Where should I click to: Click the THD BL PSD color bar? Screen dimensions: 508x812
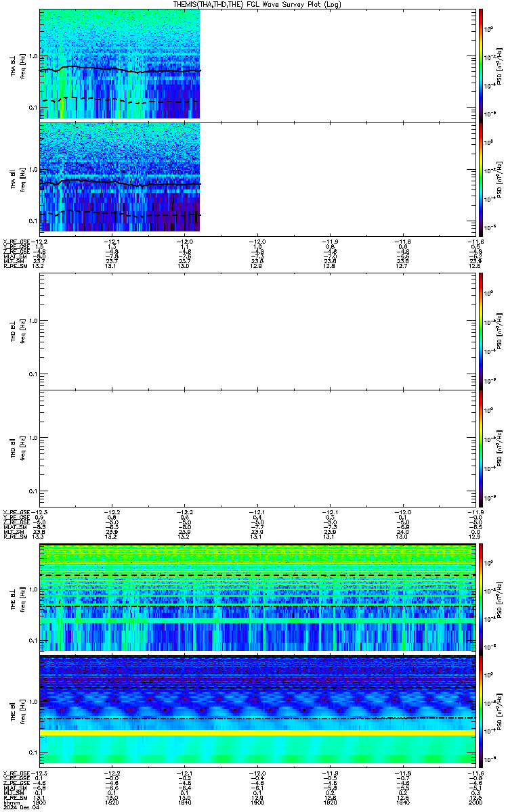click(481, 330)
